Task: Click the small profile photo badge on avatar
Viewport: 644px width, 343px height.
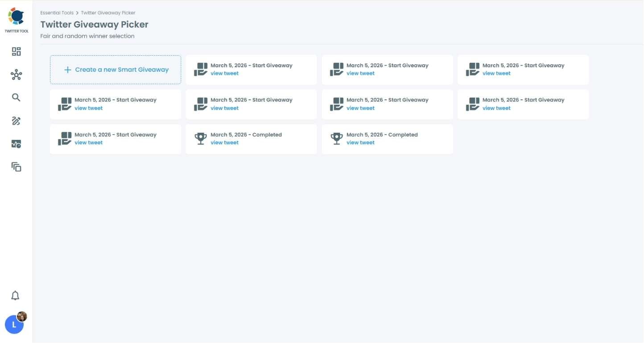Action: [22, 317]
